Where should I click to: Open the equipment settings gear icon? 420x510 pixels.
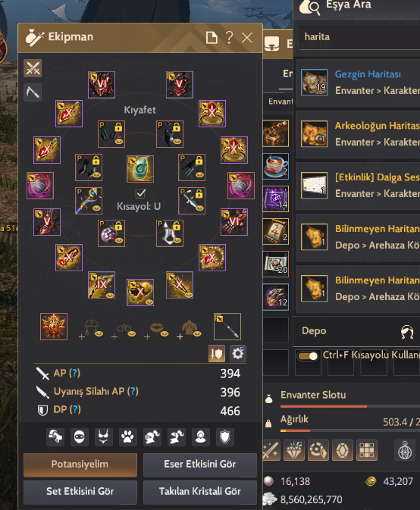(238, 354)
